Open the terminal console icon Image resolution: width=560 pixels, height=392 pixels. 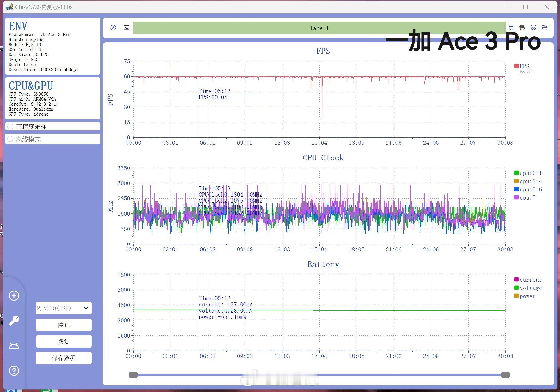click(x=127, y=28)
